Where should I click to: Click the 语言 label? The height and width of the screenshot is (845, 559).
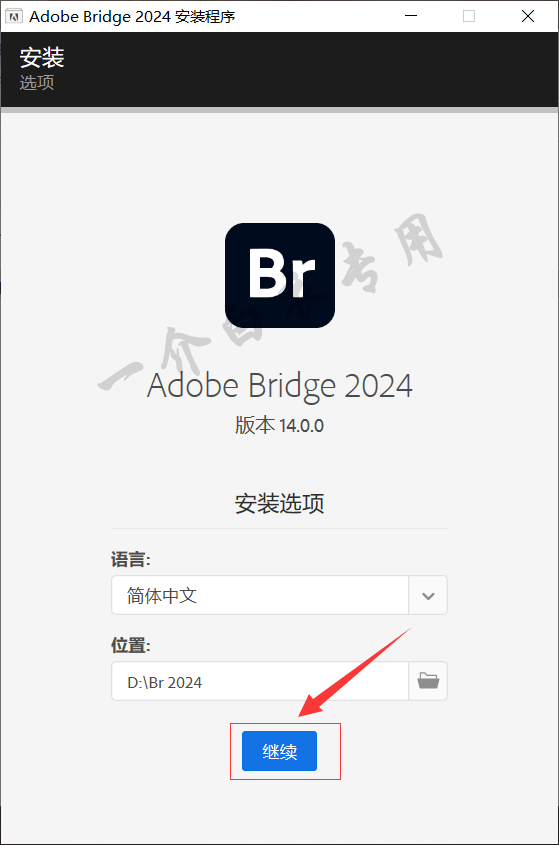click(130, 559)
